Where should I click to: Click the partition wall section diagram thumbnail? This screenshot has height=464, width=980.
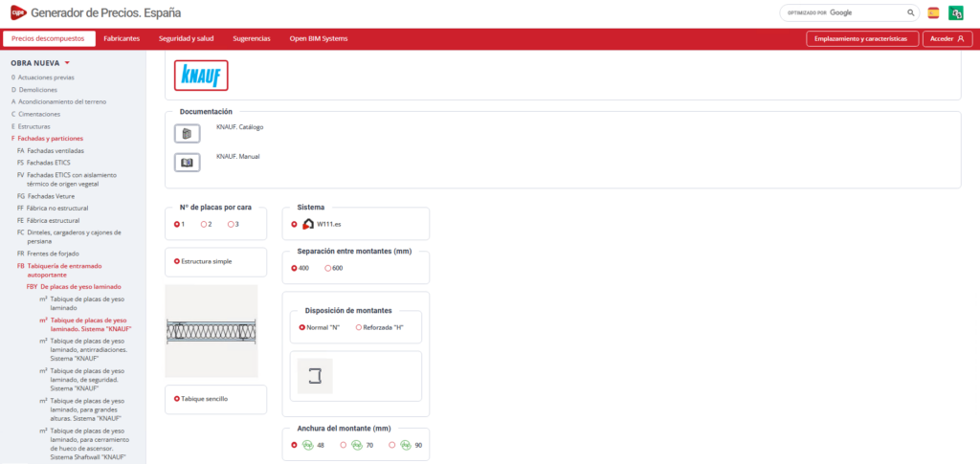click(212, 331)
